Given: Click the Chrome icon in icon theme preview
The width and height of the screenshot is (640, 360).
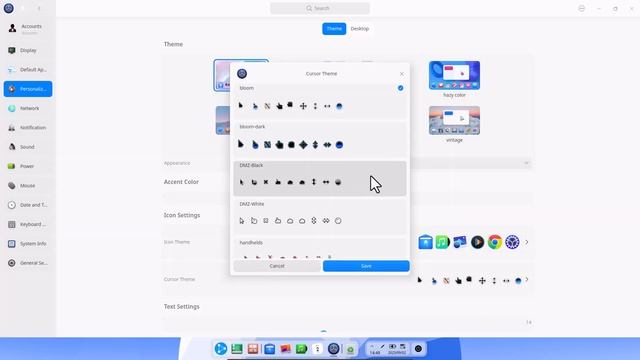Looking at the screenshot, I should tap(495, 242).
